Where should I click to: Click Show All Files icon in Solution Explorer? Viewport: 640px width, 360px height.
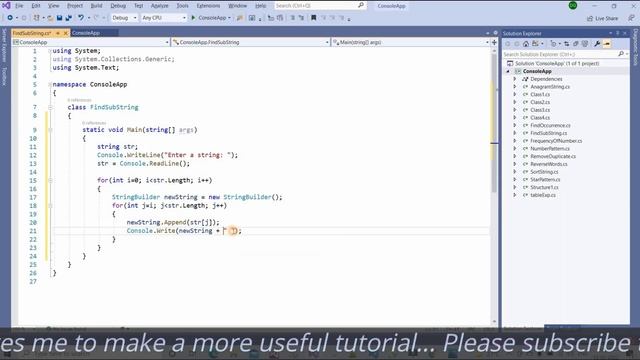[x=585, y=44]
